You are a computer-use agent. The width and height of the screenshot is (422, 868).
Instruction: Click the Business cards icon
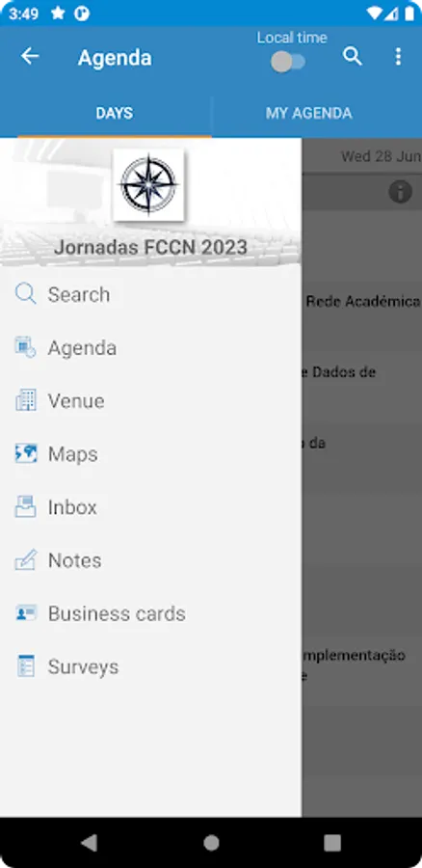click(x=25, y=613)
